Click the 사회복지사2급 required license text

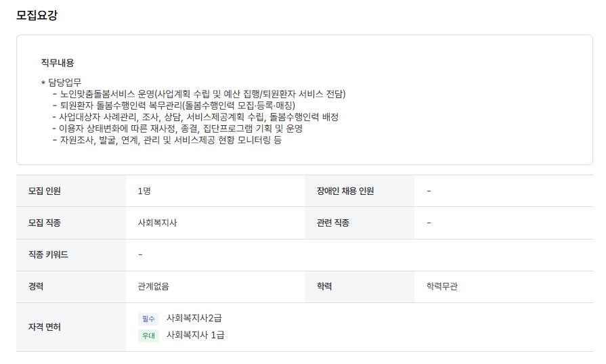[x=194, y=318]
